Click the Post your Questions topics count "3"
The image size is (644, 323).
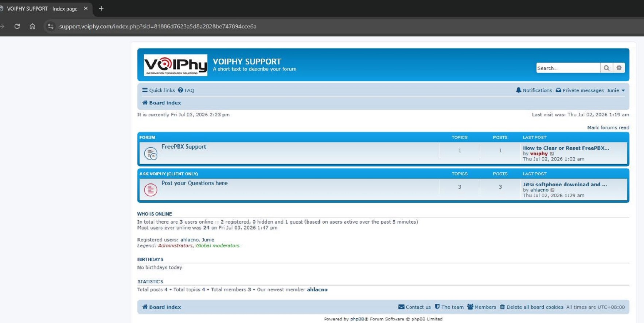(x=460, y=187)
